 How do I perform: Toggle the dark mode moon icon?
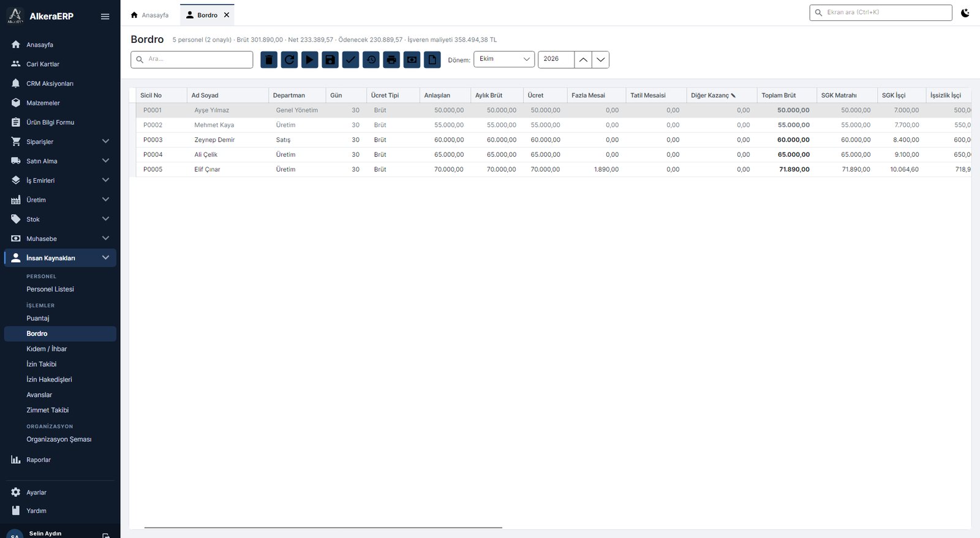[965, 12]
